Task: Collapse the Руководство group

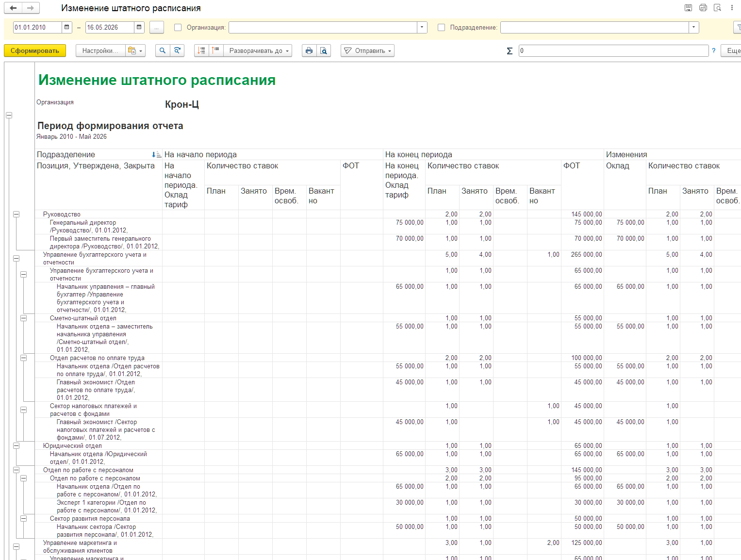Action: click(16, 214)
